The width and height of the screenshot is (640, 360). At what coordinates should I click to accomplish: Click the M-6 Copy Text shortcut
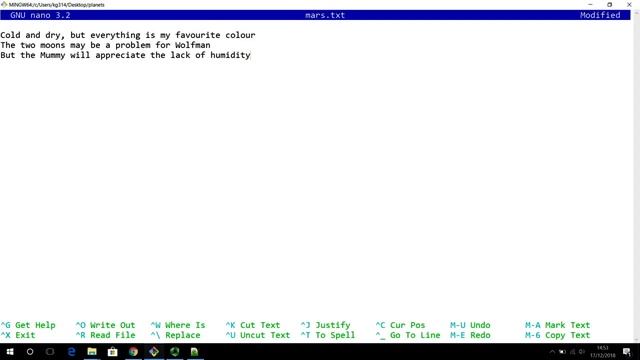point(558,335)
